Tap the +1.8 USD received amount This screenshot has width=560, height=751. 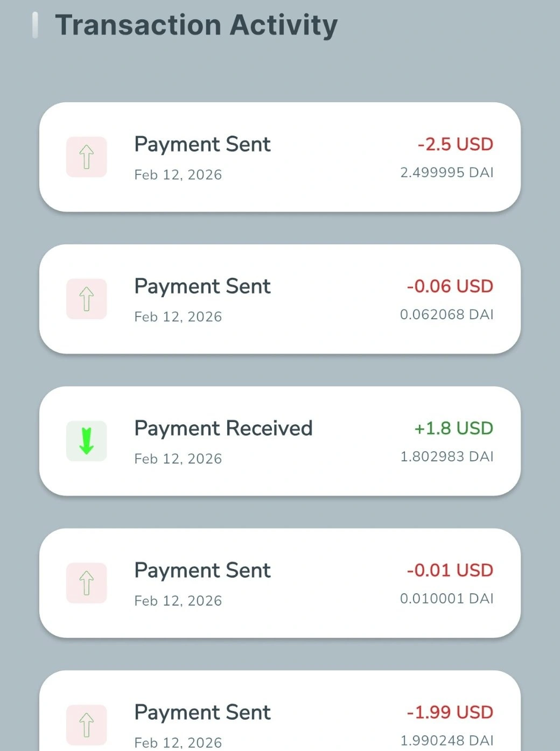(453, 429)
